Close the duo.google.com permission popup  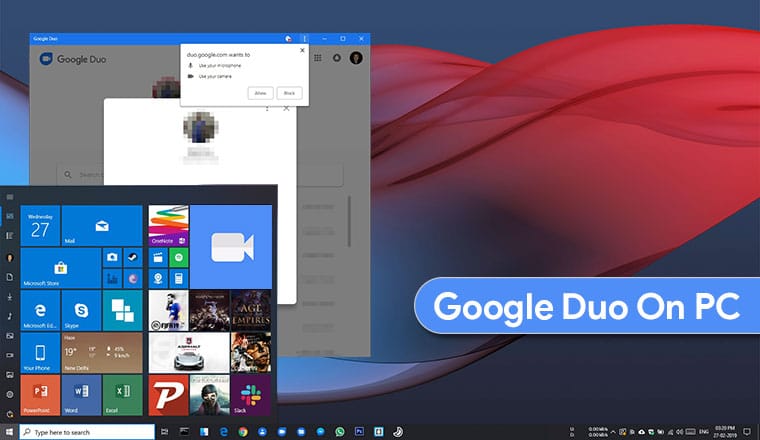click(x=302, y=50)
